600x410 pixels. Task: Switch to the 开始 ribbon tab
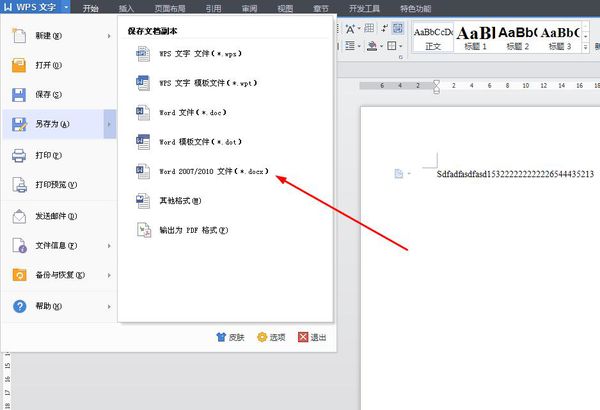click(x=91, y=8)
